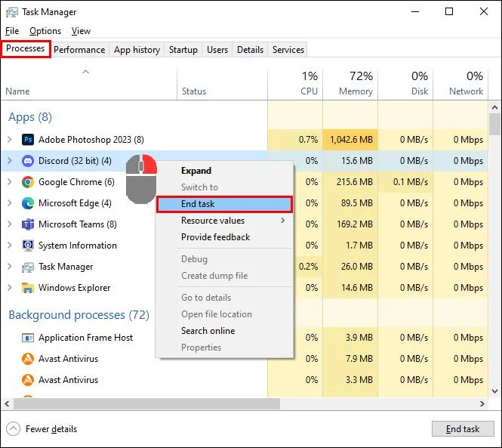This screenshot has height=448, width=502.
Task: Switch to the Performance tab
Action: pyautogui.click(x=79, y=50)
